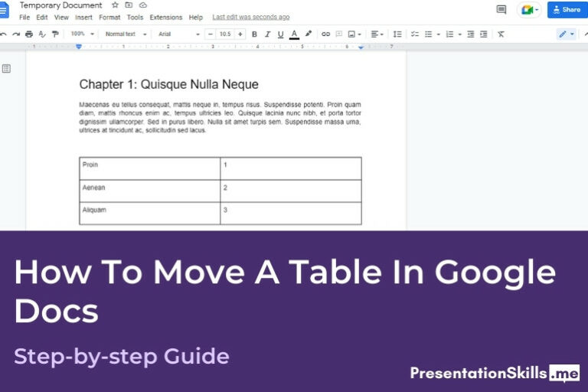This screenshot has width=588, height=392.
Task: Insert a bulleted list
Action: 428,34
